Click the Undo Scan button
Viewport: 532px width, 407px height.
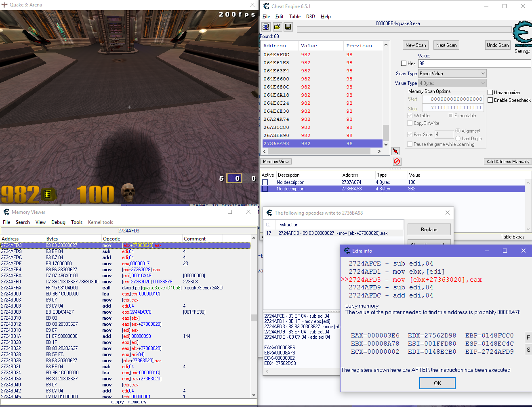pyautogui.click(x=498, y=45)
